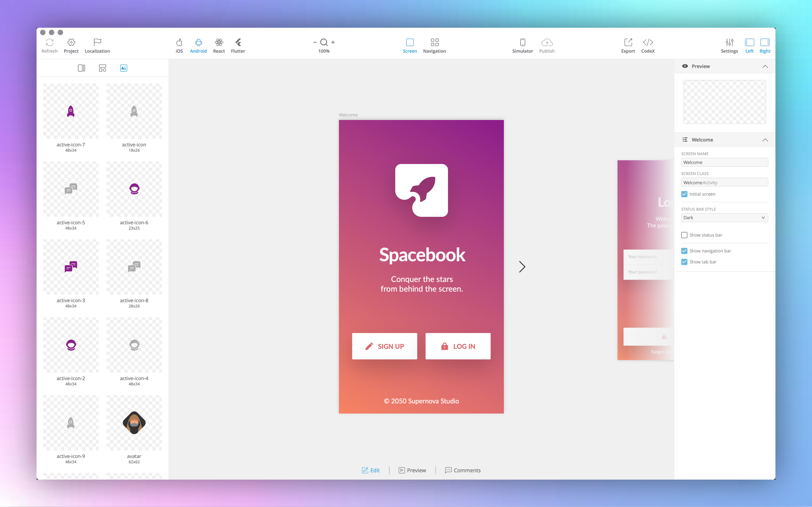The width and height of the screenshot is (812, 507).
Task: Select the Flutter platform icon
Action: point(238,43)
